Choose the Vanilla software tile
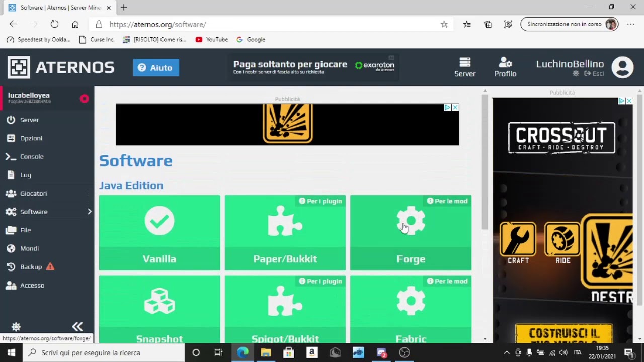The image size is (644, 362). click(x=159, y=233)
